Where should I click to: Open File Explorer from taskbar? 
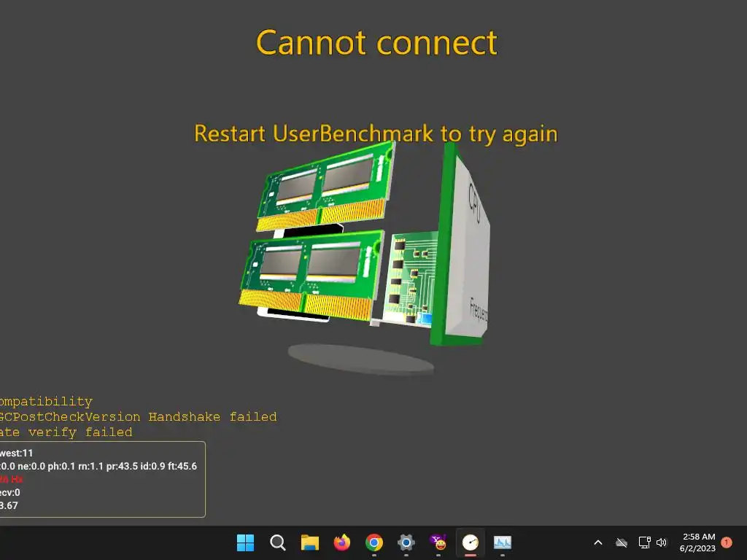coord(309,542)
